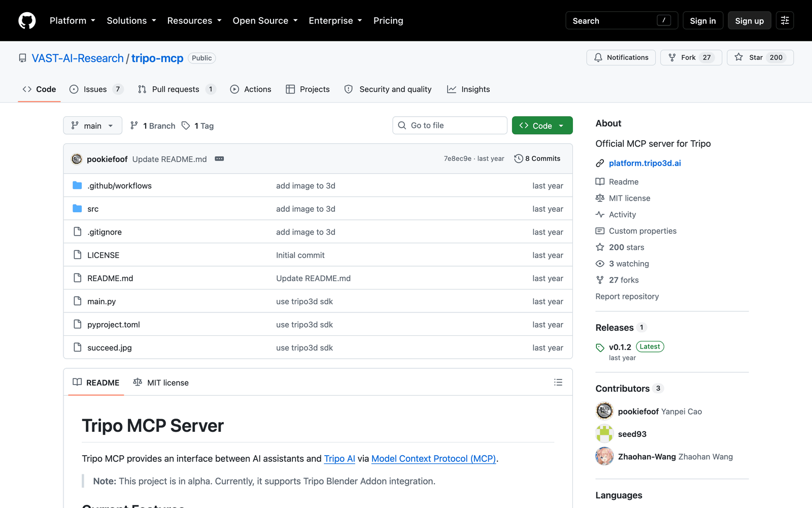Open the main.py file
This screenshot has width=812, height=508.
coord(101,302)
